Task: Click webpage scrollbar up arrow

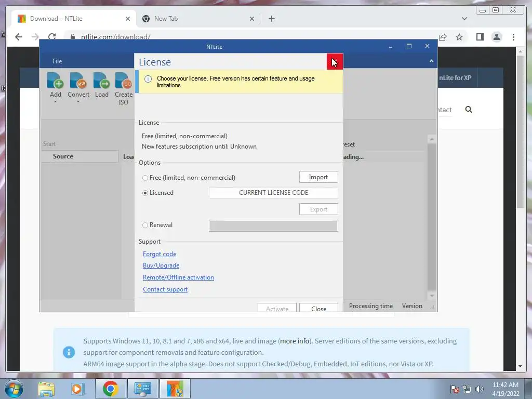Action: click(521, 51)
